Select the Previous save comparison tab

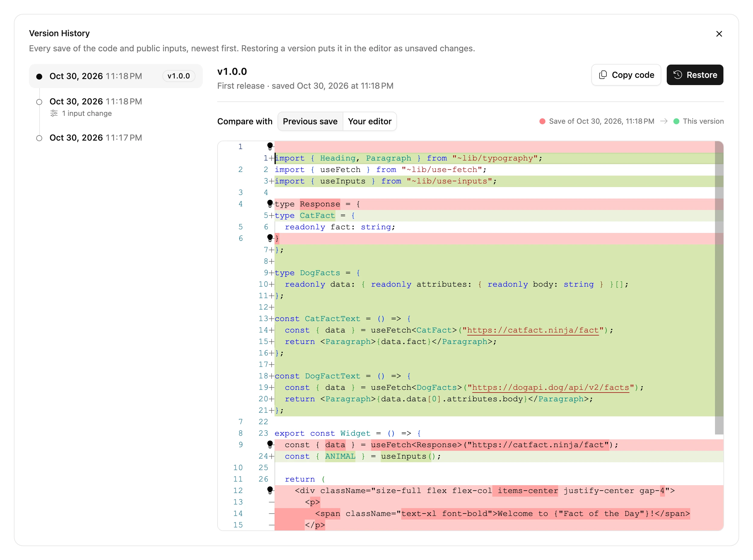[310, 121]
